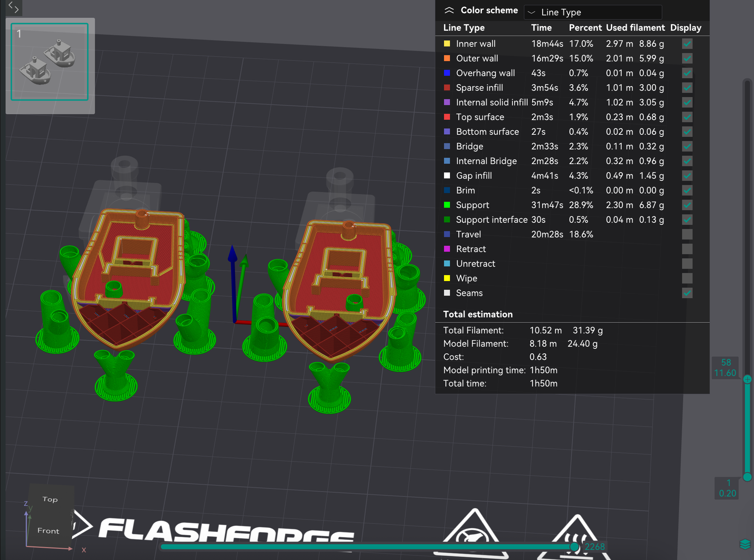Image resolution: width=754 pixels, height=560 pixels.
Task: Toggle Brim display checkbox
Action: tap(687, 190)
